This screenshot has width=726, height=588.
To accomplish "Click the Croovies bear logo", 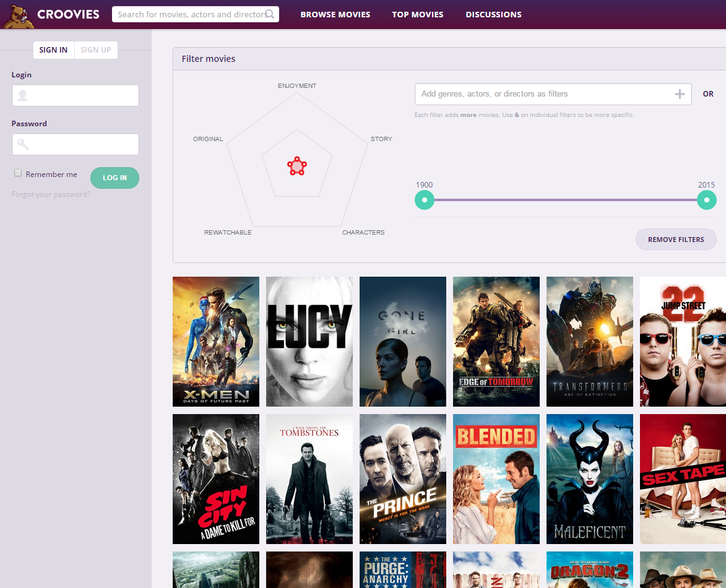I will coord(19,17).
